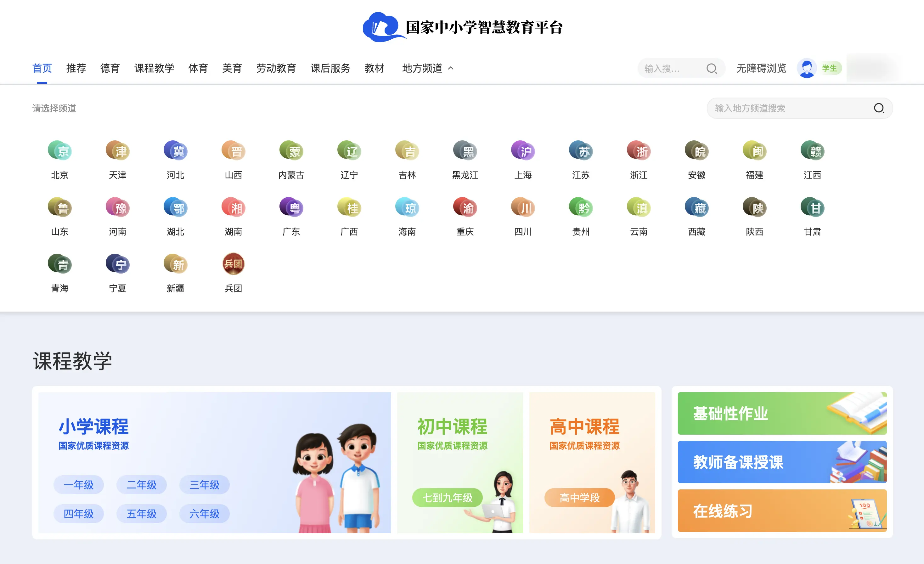924x564 pixels.
Task: Click the 无障碍浏览 link
Action: click(761, 68)
